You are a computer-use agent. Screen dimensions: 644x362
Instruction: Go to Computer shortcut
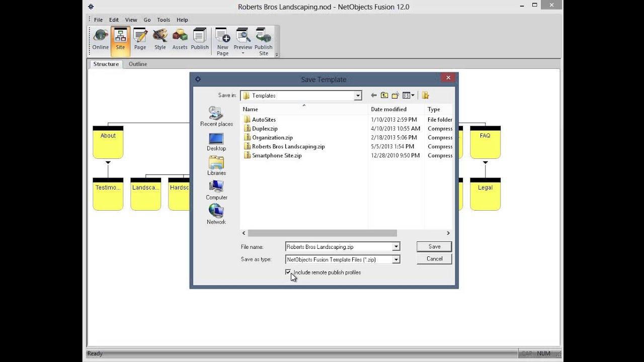coord(216,190)
